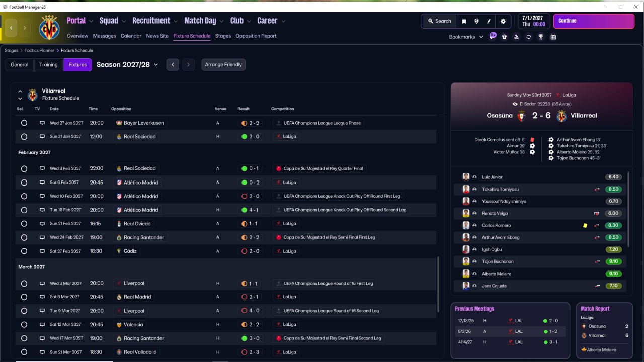The height and width of the screenshot is (362, 644).
Task: Click the Liverpool crest on the 3 Mar fixture
Action: 119,283
